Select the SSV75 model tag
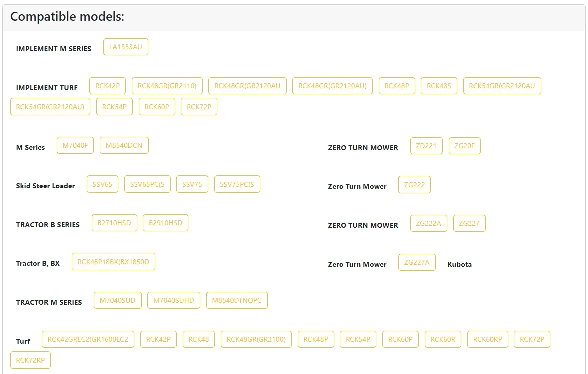Image resolution: width=588 pixels, height=374 pixels. point(192,184)
